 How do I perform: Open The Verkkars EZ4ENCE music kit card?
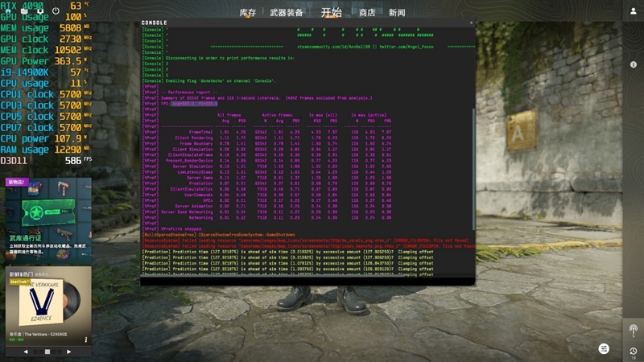[x=48, y=306]
